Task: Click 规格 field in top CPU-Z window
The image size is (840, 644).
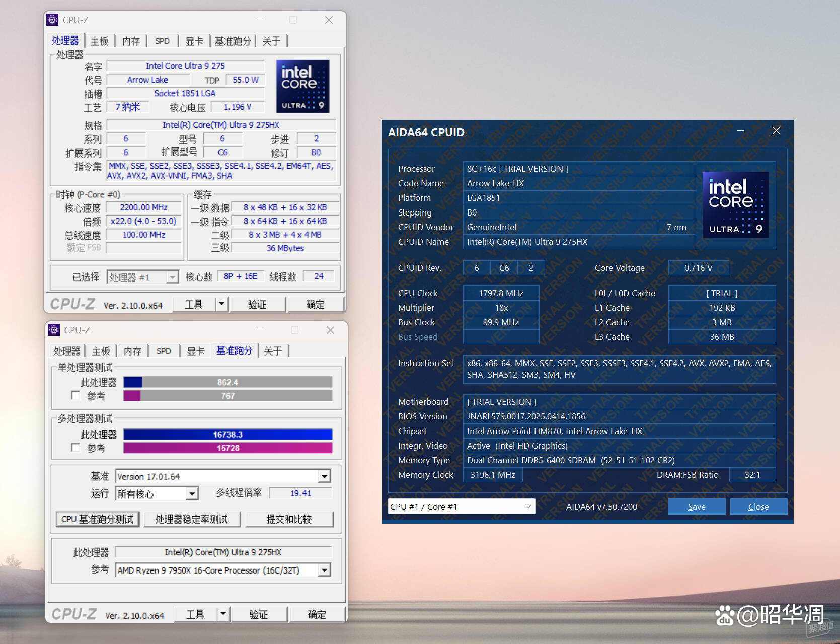Action: tap(221, 125)
